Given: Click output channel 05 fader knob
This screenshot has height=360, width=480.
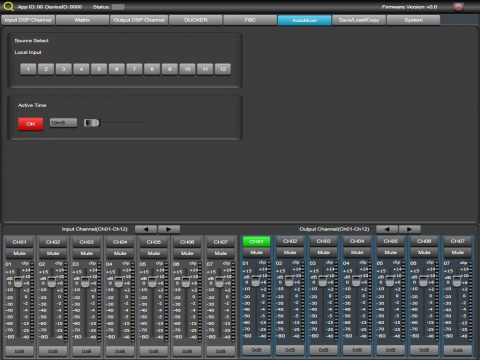Looking at the screenshot, I should pos(390,281).
